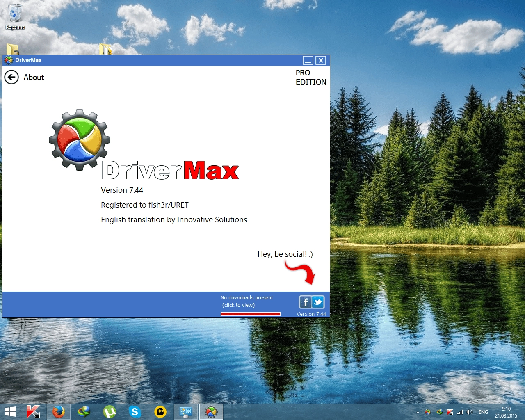Click the 'Version 7.44' footer label
Image resolution: width=525 pixels, height=420 pixels.
pos(311,314)
